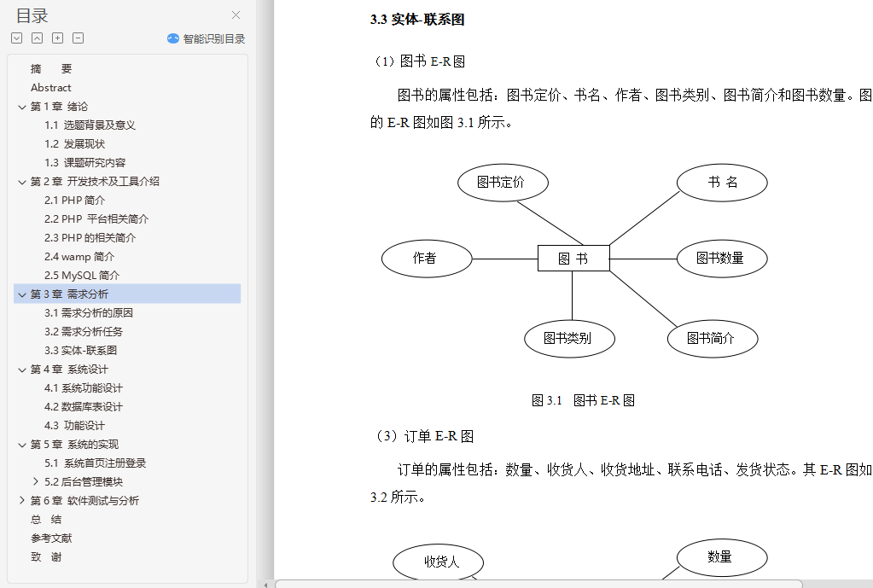Image resolution: width=873 pixels, height=588 pixels.
Task: Click the 图书数量 attribute ellipse
Action: tap(722, 259)
